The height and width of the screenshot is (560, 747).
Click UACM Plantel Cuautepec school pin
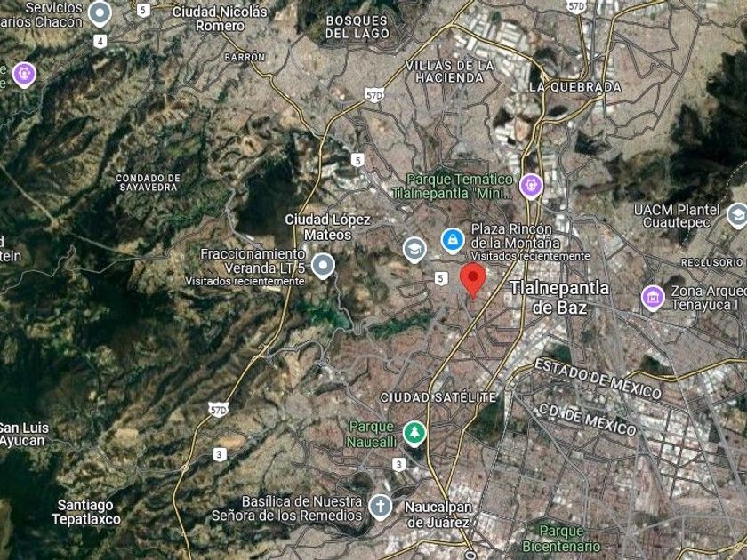737,215
